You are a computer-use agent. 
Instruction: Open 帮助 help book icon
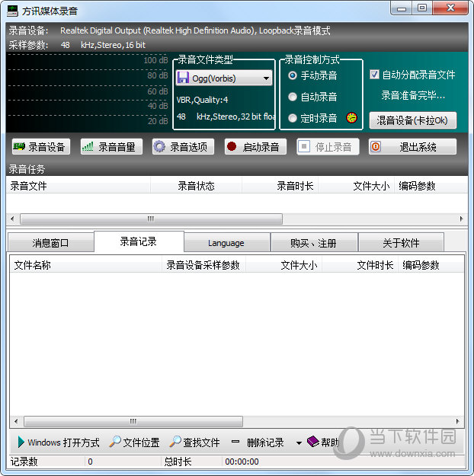point(322,442)
